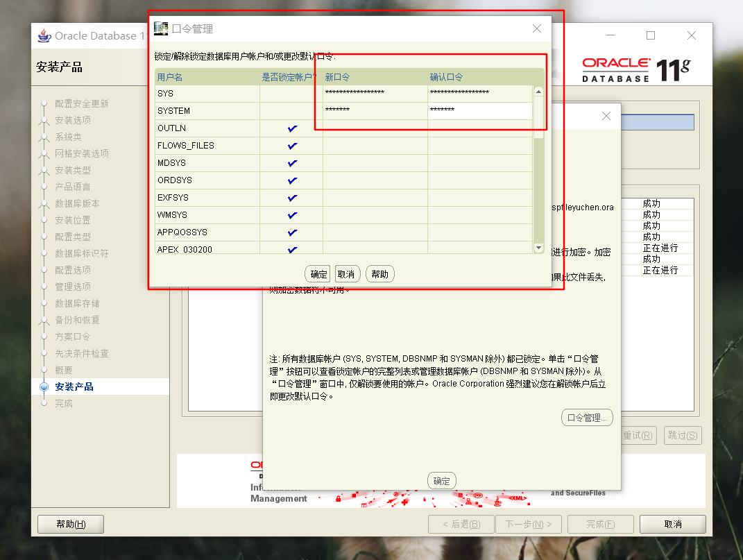The height and width of the screenshot is (560, 743).
Task: Toggle lock checkmark for APPQOSSYS account
Action: tap(292, 232)
